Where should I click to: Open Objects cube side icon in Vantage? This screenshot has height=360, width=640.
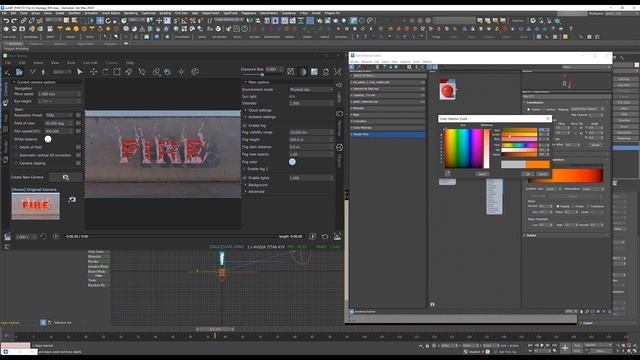(339, 147)
